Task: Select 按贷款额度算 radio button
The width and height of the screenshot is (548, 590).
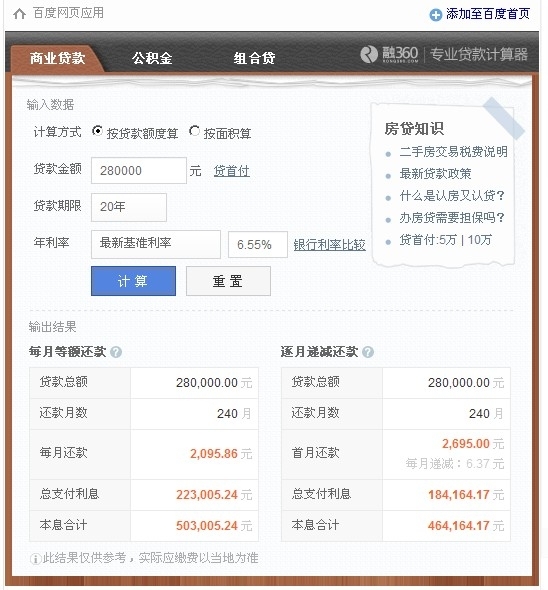Action: pos(97,131)
